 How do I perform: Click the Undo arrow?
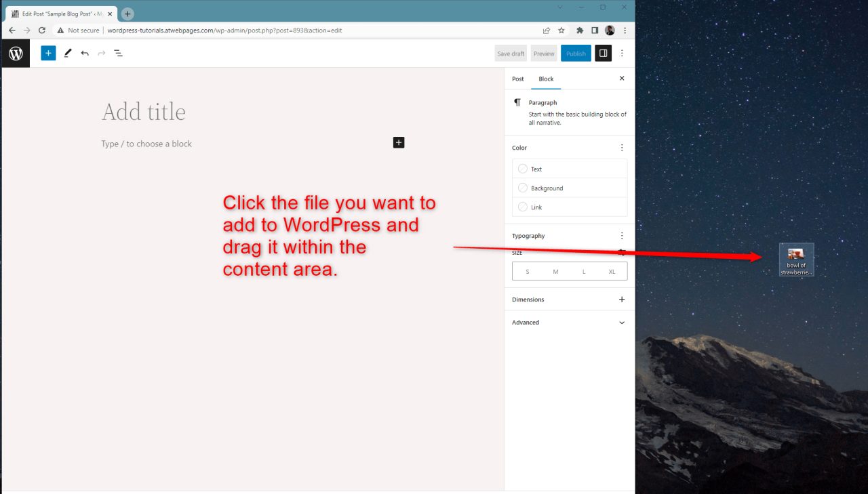[84, 53]
